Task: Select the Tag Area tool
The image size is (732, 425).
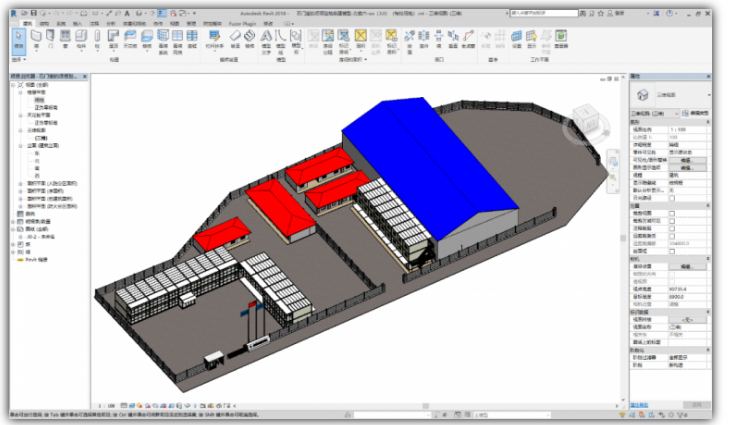Action: [391, 42]
